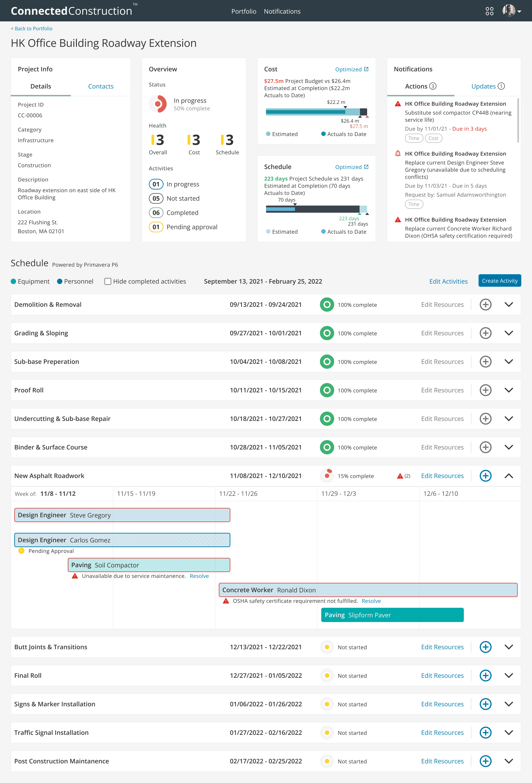Resolve the OSHA safety certificate issue
Viewport: 532px width, 783px height.
tap(371, 601)
